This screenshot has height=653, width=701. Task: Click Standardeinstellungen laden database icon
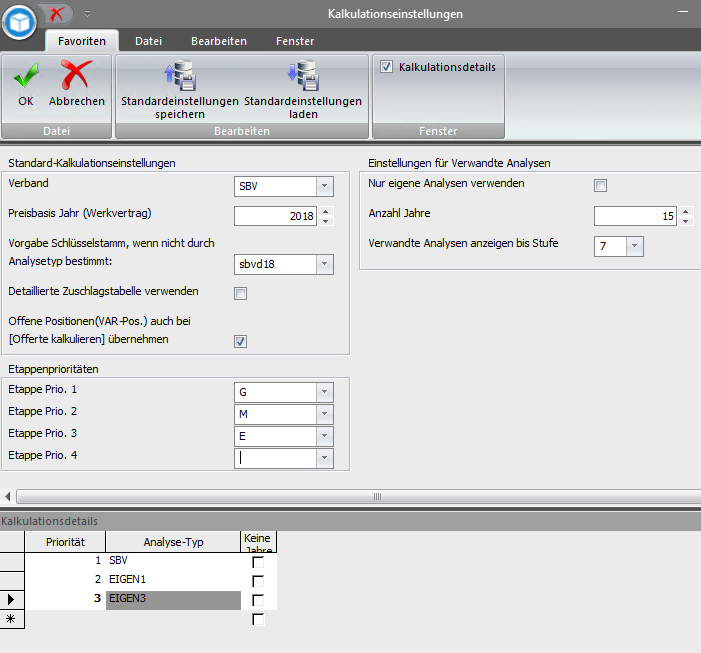(x=302, y=76)
